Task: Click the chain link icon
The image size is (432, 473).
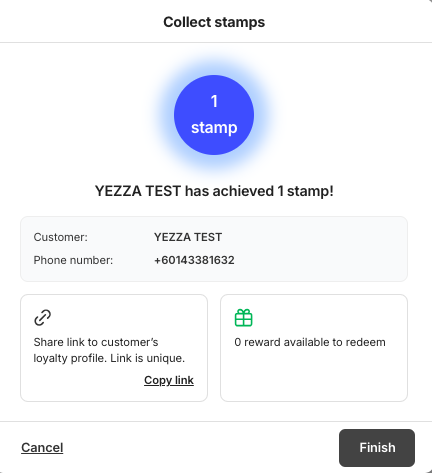Action: 43,317
